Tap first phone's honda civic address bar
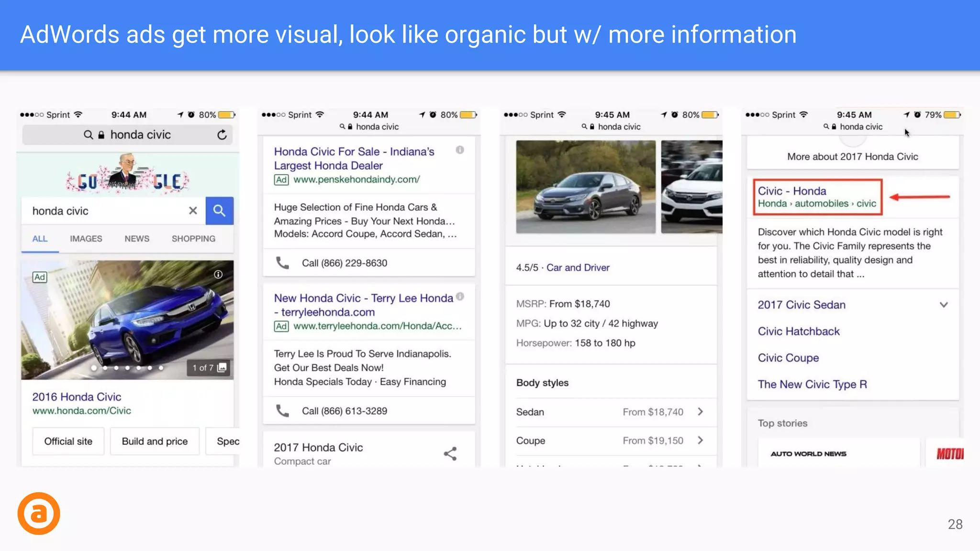 pos(127,135)
